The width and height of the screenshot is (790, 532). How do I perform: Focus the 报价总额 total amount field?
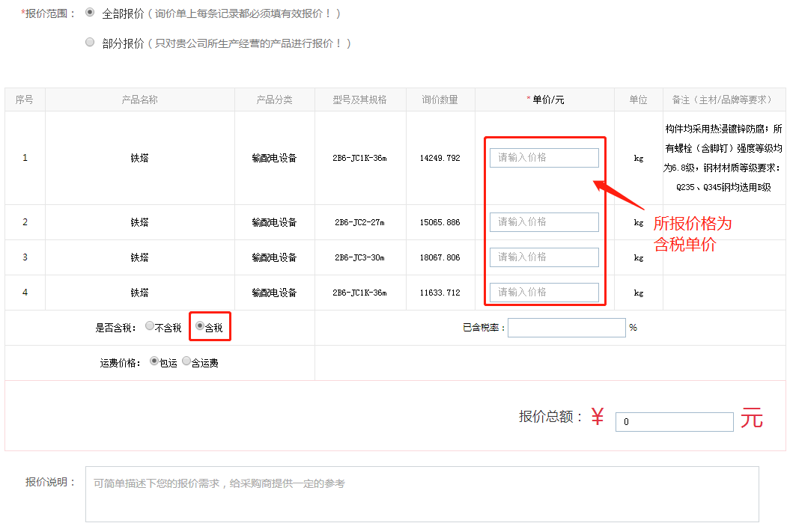674,422
